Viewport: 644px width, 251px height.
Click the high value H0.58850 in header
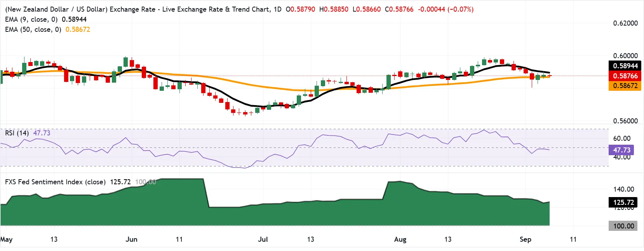(334, 9)
